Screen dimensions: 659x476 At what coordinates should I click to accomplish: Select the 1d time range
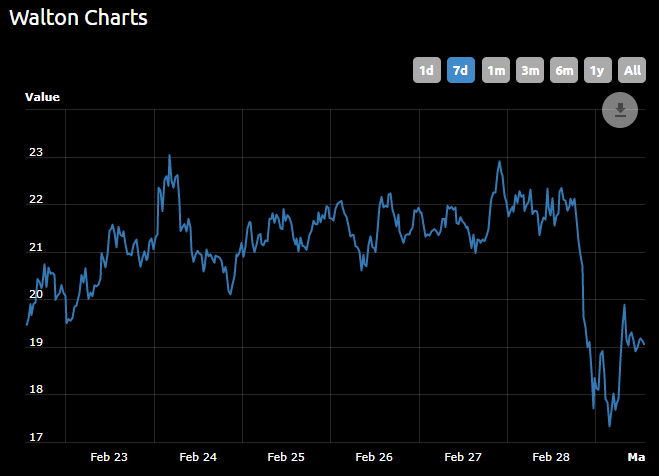click(426, 70)
